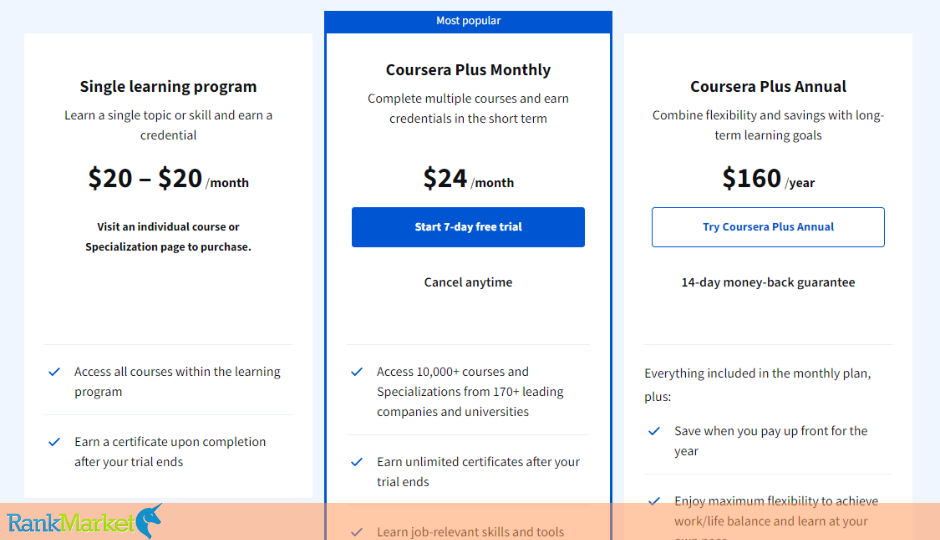
Task: Click the RankMarket brand name text
Action: point(68,522)
